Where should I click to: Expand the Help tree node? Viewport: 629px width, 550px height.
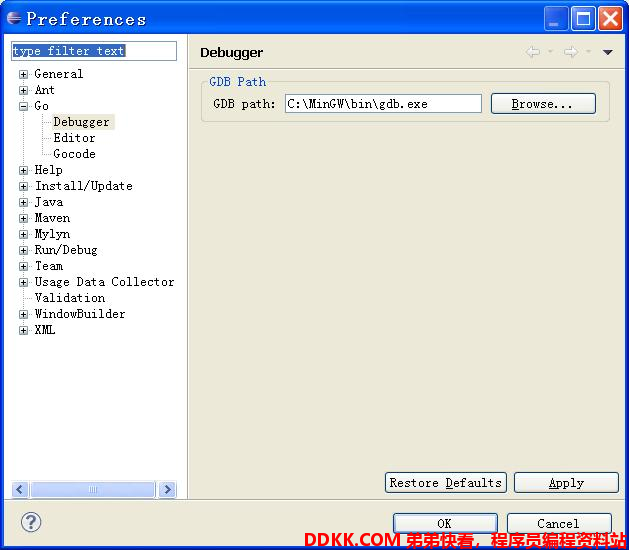[24, 170]
